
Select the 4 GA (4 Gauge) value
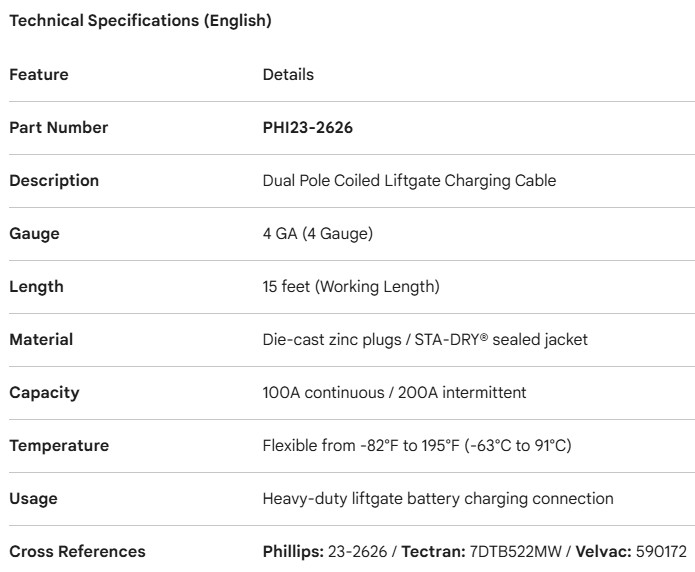point(317,234)
